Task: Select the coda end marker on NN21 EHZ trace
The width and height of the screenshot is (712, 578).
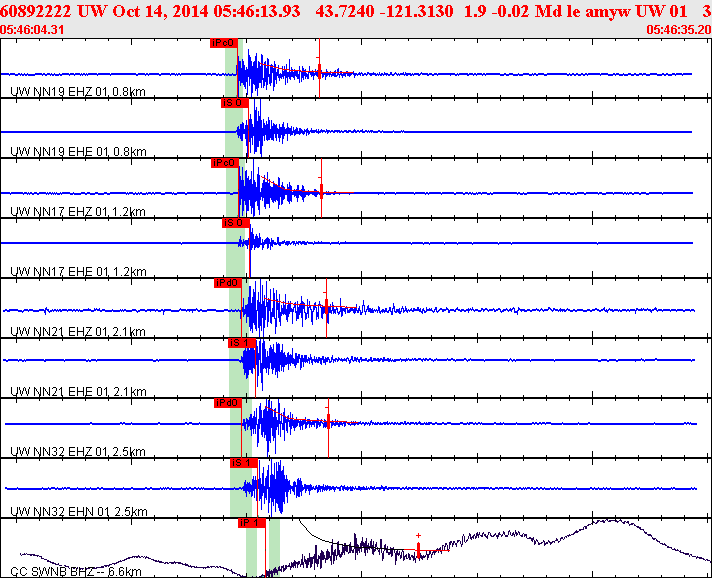Action: [326, 306]
